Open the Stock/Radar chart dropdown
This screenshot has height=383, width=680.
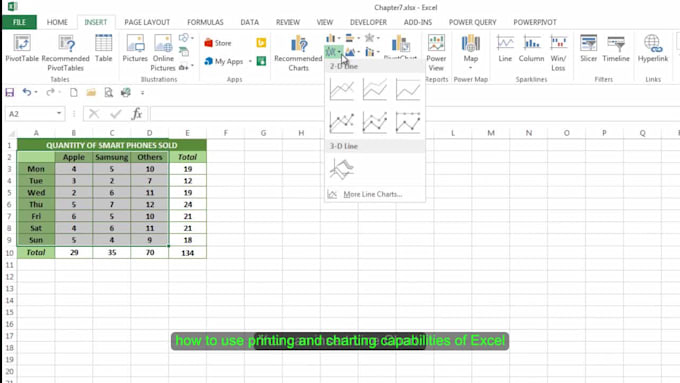372,39
